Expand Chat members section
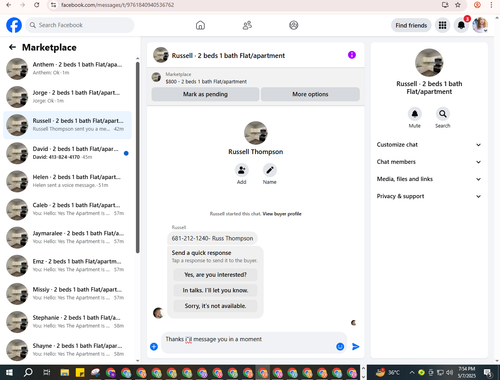The image size is (500, 380). 429,162
